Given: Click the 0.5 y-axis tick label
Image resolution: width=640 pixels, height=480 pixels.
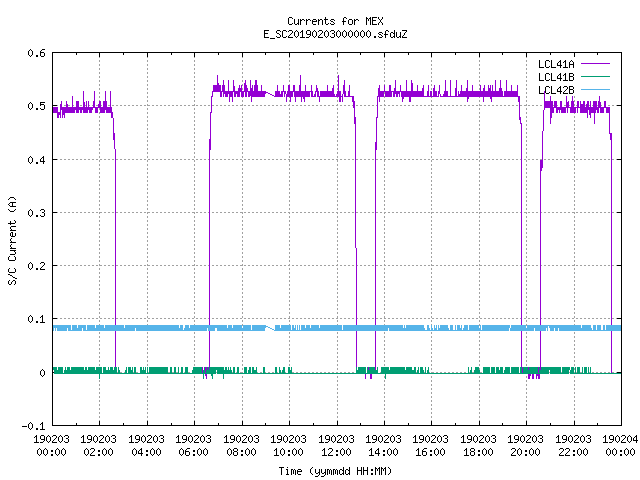Looking at the screenshot, I should tap(36, 107).
